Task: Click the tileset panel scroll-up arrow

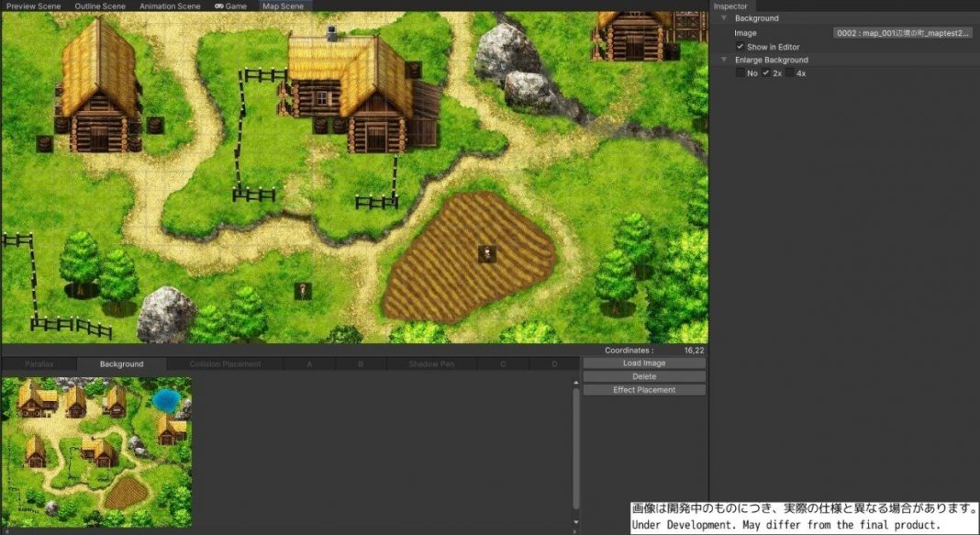Action: [x=575, y=383]
